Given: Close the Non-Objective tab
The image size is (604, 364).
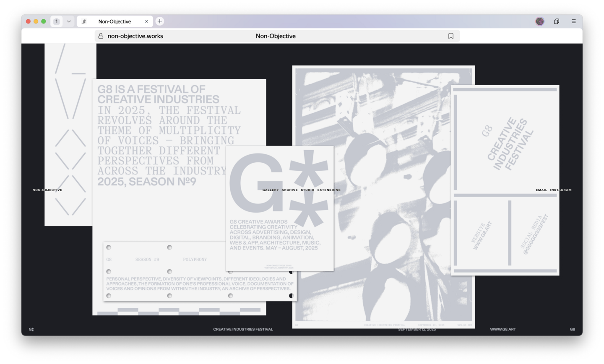Looking at the screenshot, I should (x=146, y=21).
